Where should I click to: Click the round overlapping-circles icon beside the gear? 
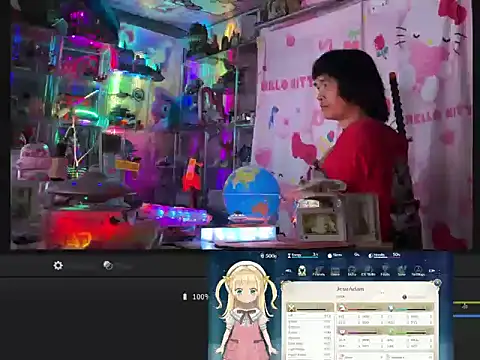108,265
